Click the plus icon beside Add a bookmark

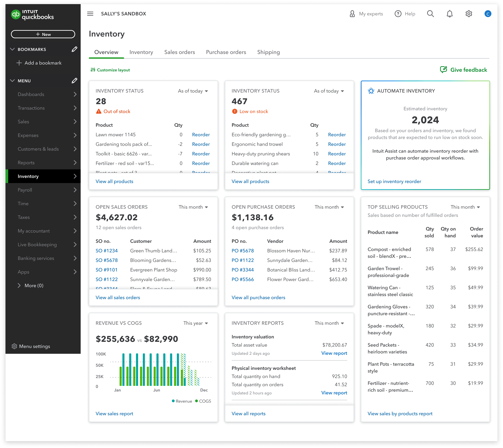pos(19,63)
